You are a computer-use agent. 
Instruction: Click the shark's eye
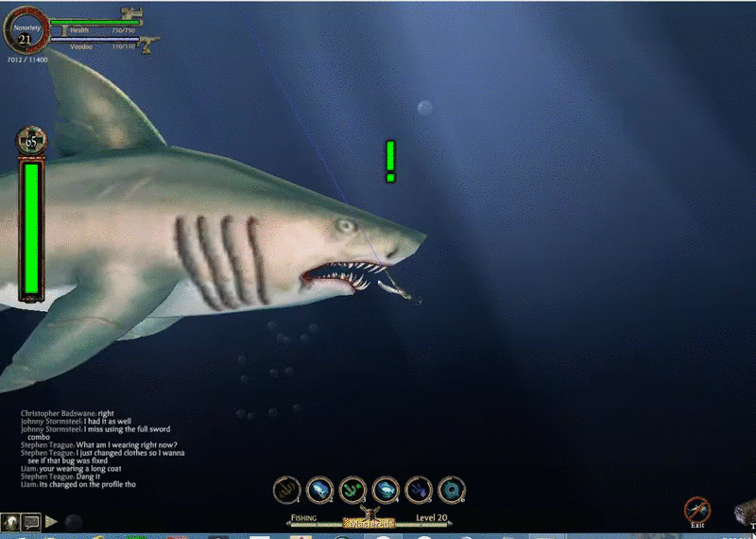point(346,225)
